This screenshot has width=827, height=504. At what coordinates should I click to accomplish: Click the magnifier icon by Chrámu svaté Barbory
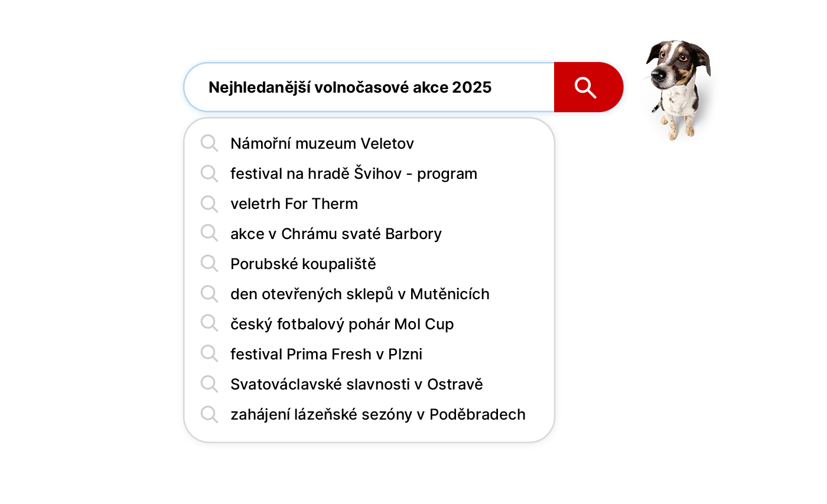pos(209,234)
